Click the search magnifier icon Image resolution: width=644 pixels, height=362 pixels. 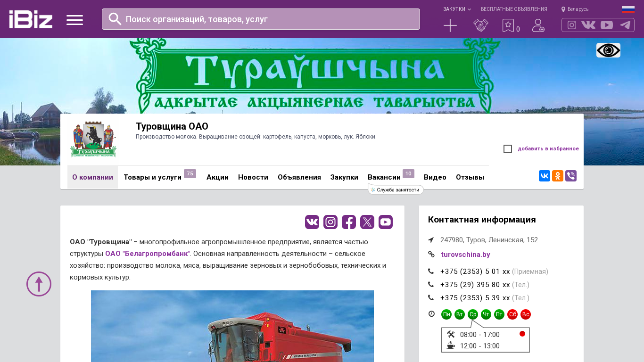tap(115, 19)
